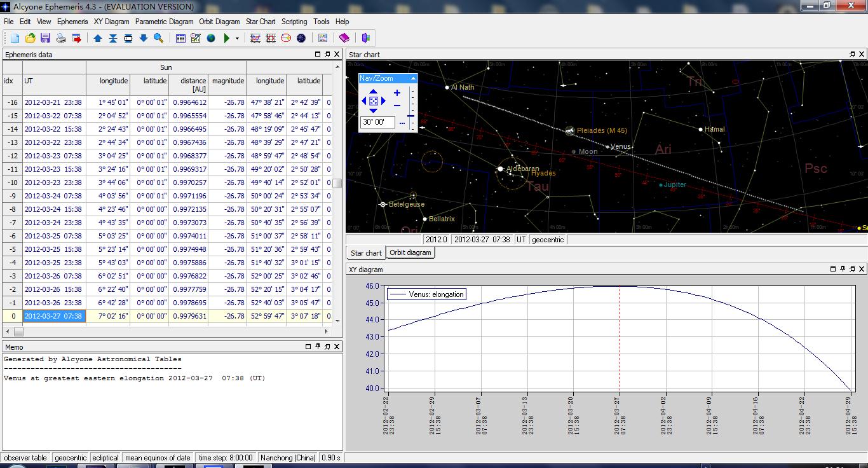Viewport: 868px width, 468px height.
Task: Click the Export red arrow toolbar icon
Action: point(76,38)
